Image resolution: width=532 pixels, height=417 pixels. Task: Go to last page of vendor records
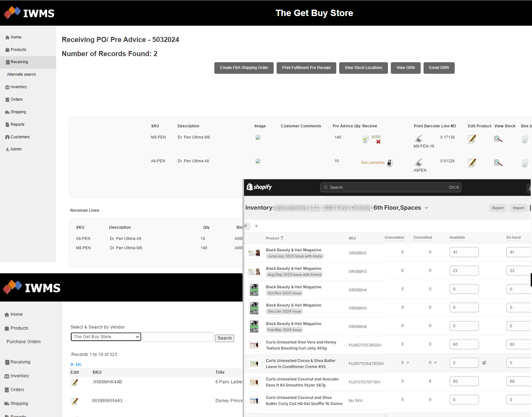(79, 364)
